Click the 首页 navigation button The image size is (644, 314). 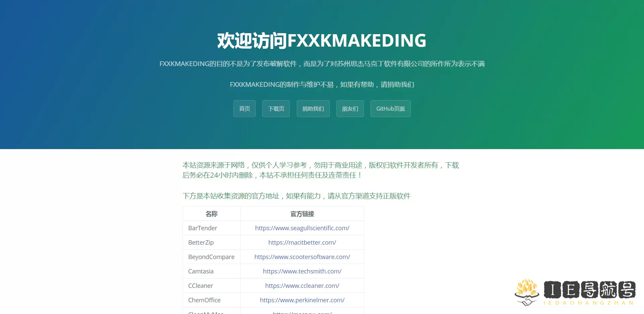click(x=244, y=108)
